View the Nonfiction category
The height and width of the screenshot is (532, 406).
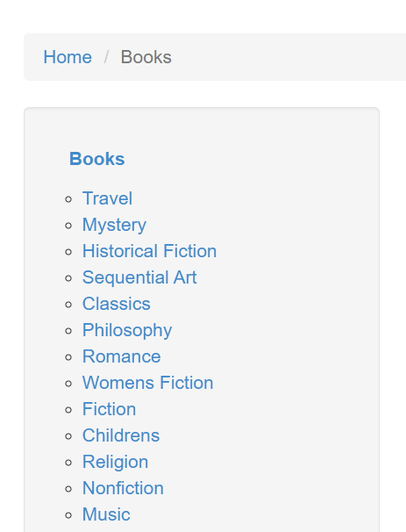click(x=123, y=488)
